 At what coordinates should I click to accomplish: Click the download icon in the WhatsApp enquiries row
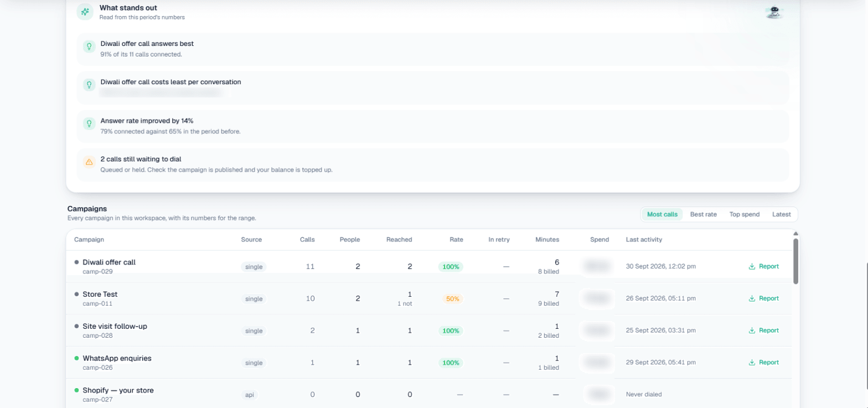pos(752,363)
